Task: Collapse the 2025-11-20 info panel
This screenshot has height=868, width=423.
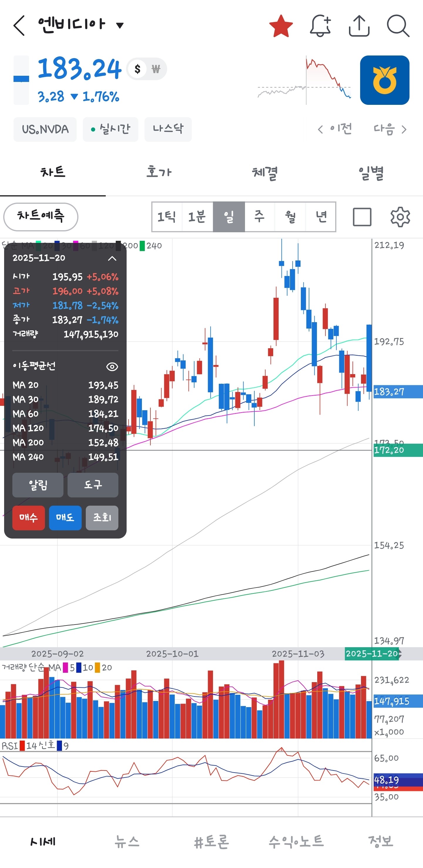Action: click(112, 258)
